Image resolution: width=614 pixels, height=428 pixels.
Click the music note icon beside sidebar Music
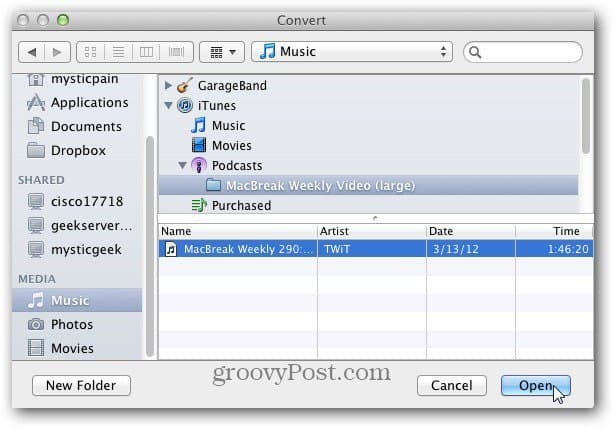[x=36, y=300]
